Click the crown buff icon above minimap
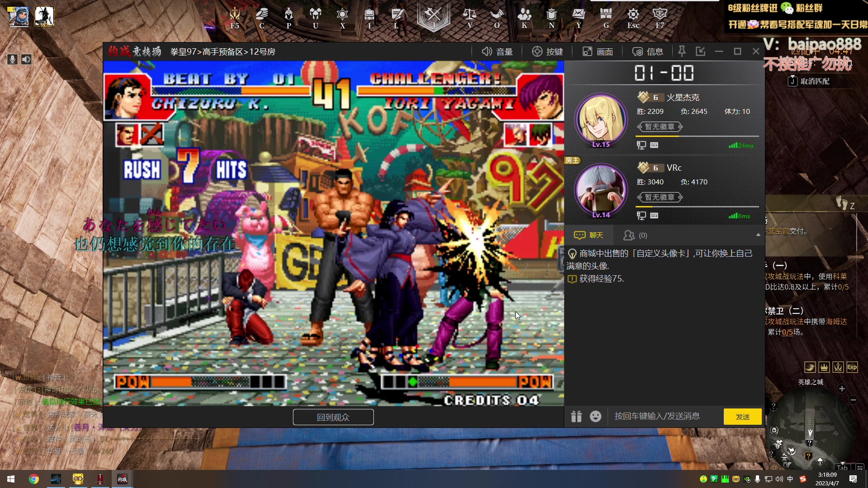 [x=824, y=367]
